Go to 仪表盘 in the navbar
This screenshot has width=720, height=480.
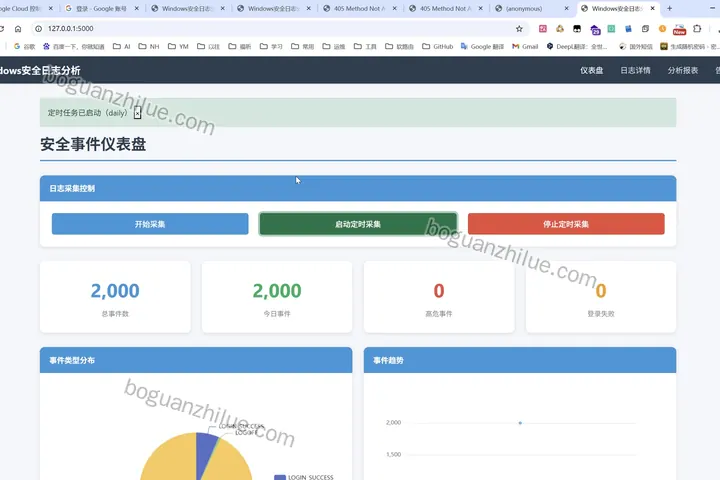coord(591,70)
